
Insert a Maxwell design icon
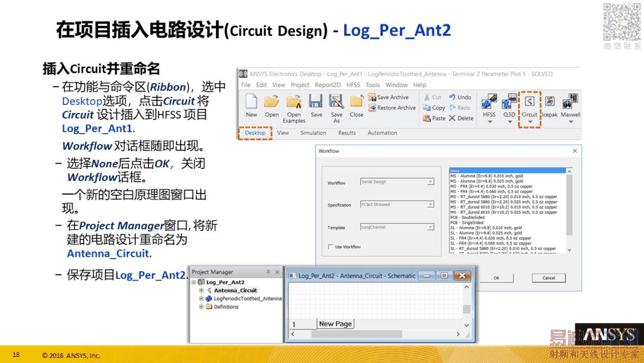[x=571, y=101]
